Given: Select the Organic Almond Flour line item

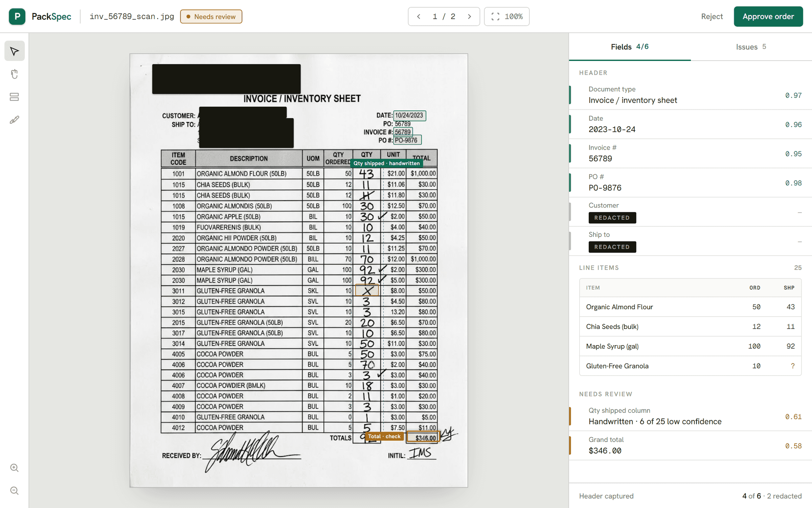Looking at the screenshot, I should pyautogui.click(x=690, y=307).
